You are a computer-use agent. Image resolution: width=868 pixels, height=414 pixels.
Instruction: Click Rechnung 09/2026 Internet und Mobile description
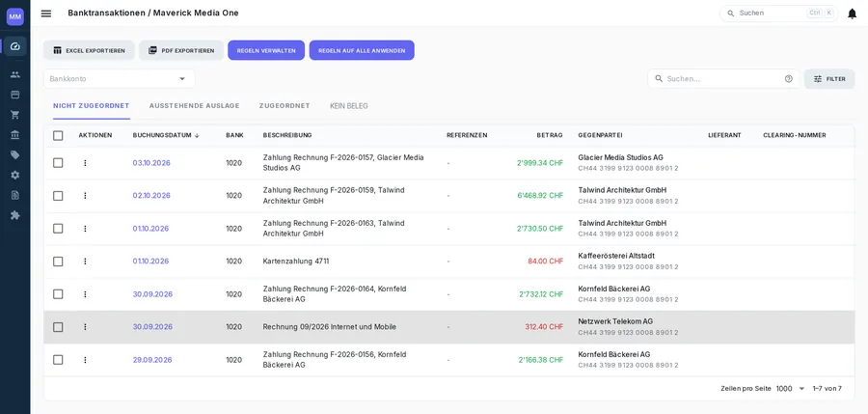coord(330,327)
